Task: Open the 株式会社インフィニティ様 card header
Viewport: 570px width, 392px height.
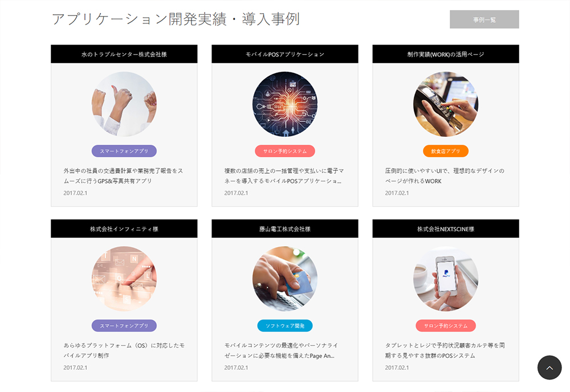Action: (x=124, y=229)
